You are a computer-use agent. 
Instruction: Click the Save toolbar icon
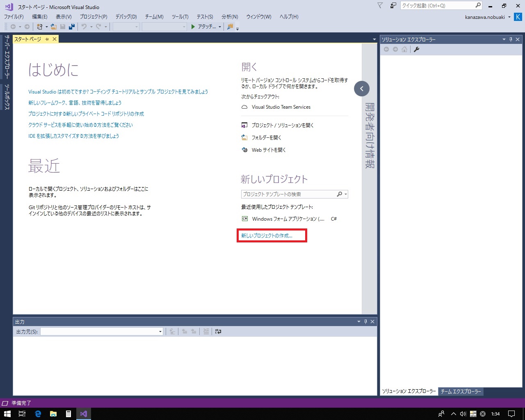click(63, 27)
